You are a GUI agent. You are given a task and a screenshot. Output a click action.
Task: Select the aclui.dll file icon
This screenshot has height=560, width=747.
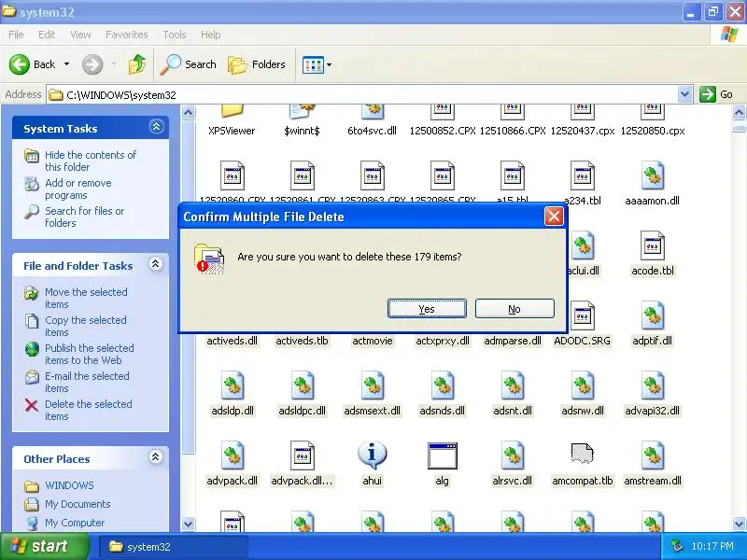coord(582,245)
